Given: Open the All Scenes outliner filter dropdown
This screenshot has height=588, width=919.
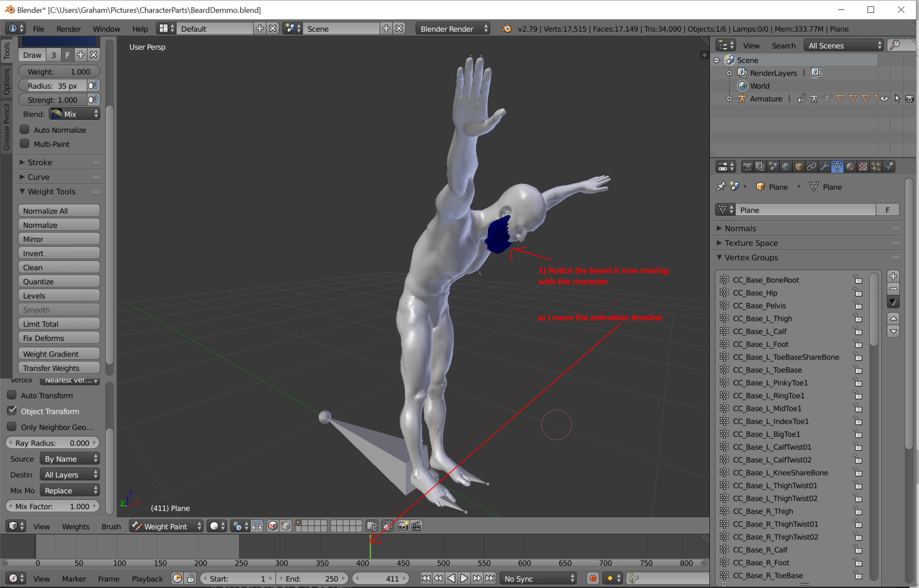Looking at the screenshot, I should coord(844,45).
